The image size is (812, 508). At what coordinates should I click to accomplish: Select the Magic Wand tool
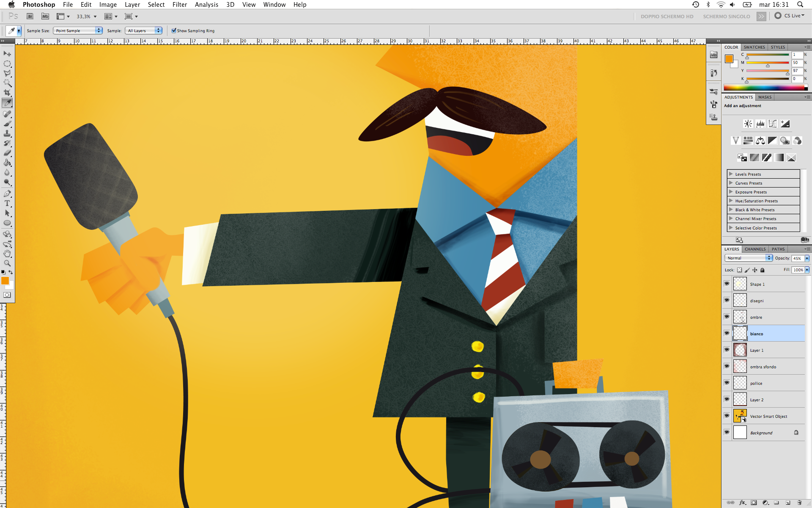coord(7,83)
